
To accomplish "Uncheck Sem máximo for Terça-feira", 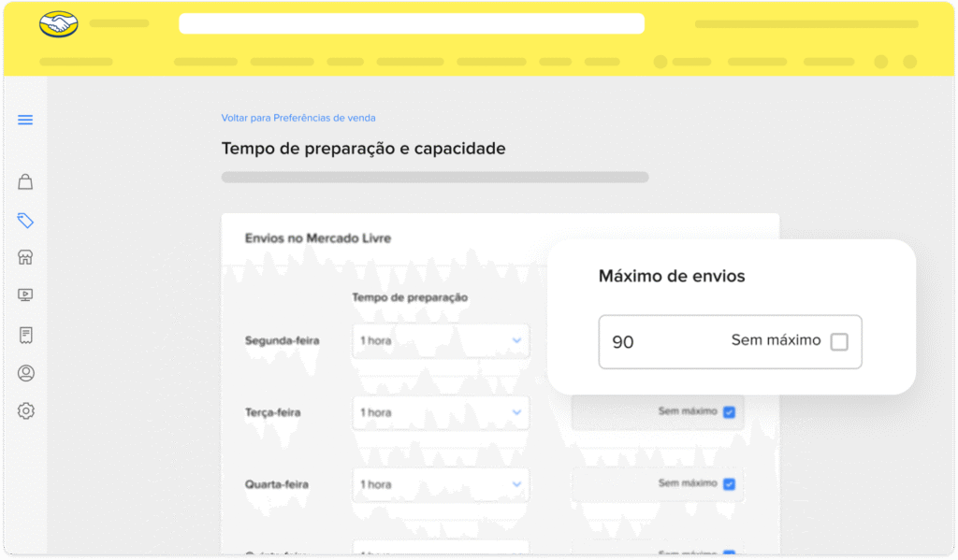I will click(x=729, y=412).
